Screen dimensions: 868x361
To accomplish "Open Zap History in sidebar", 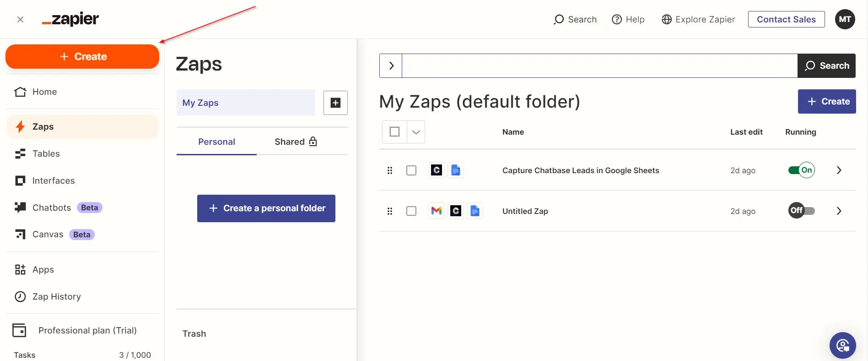I will pyautogui.click(x=56, y=296).
